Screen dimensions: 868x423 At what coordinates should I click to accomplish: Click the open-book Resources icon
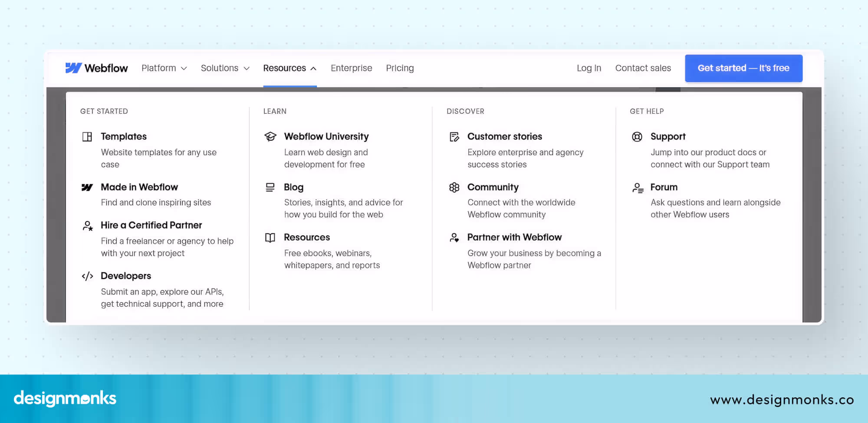coord(270,238)
